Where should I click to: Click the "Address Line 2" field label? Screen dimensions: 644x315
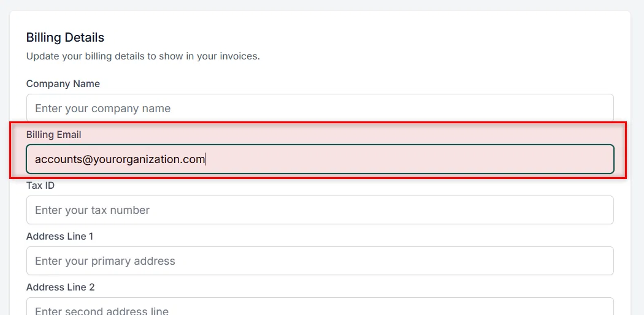pos(60,287)
